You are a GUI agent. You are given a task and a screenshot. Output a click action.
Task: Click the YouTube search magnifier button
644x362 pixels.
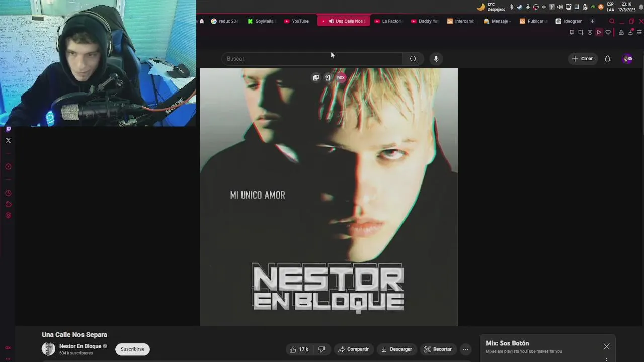click(x=413, y=59)
